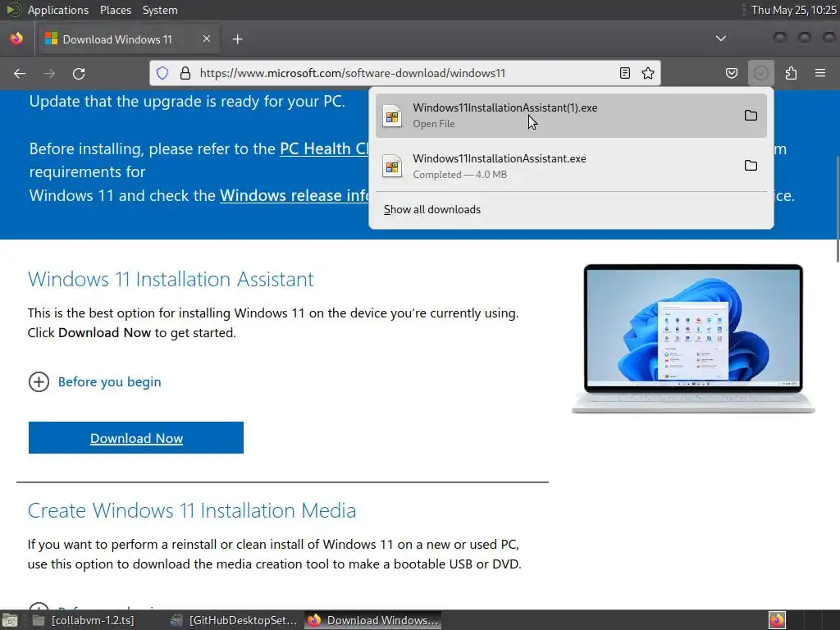This screenshot has height=630, width=840.
Task: Show folder for Windows11InstallationAssistant.exe
Action: [x=751, y=166]
